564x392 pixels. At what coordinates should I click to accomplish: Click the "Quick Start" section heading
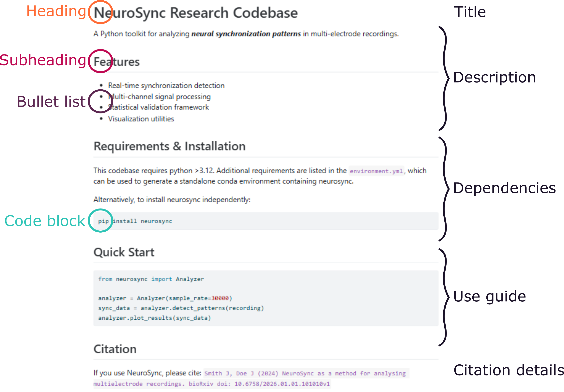click(124, 252)
